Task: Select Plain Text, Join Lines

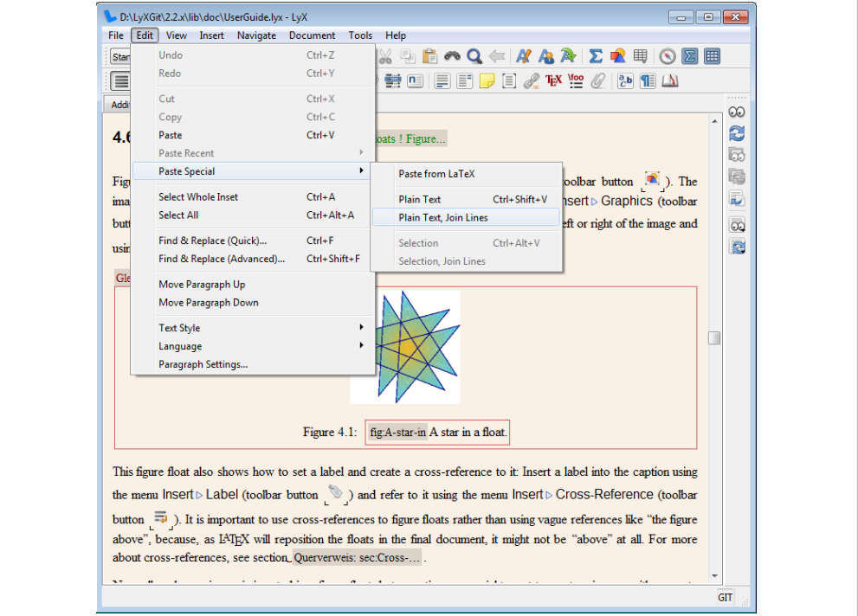Action: click(443, 218)
